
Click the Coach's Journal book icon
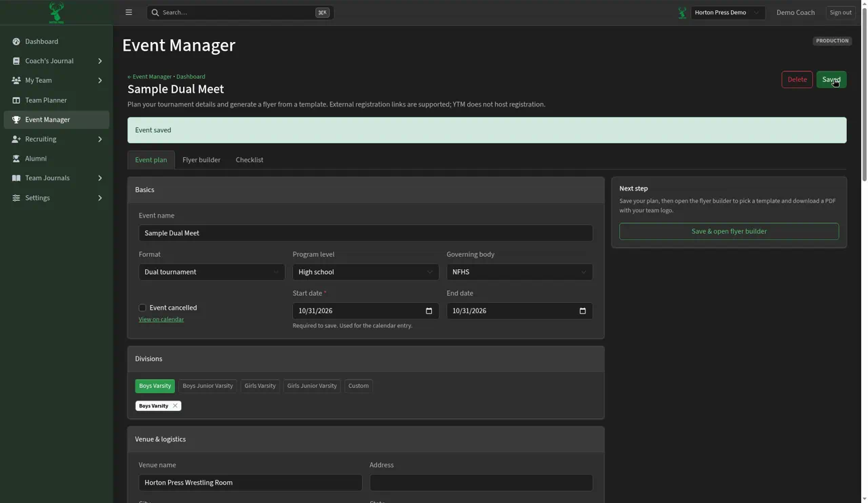[16, 61]
